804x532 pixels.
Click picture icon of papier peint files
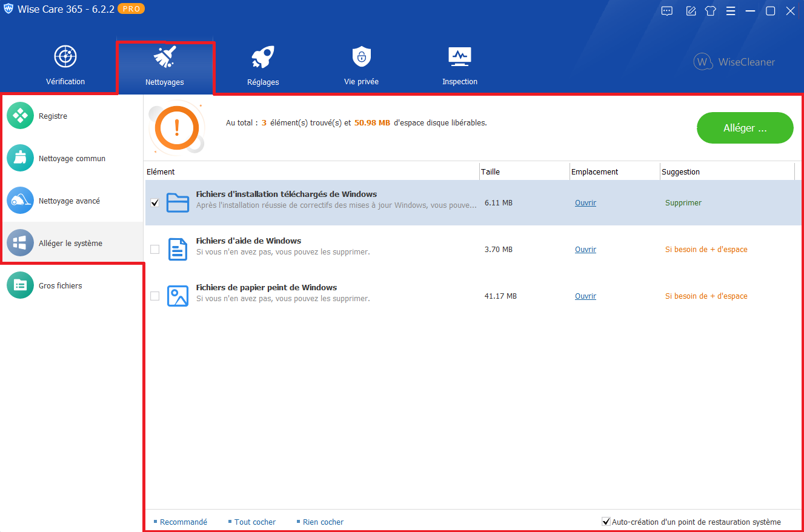pos(178,296)
